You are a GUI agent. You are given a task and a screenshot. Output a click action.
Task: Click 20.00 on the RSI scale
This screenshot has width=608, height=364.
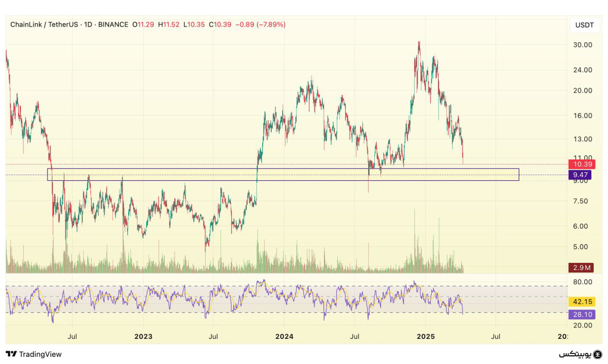click(582, 326)
